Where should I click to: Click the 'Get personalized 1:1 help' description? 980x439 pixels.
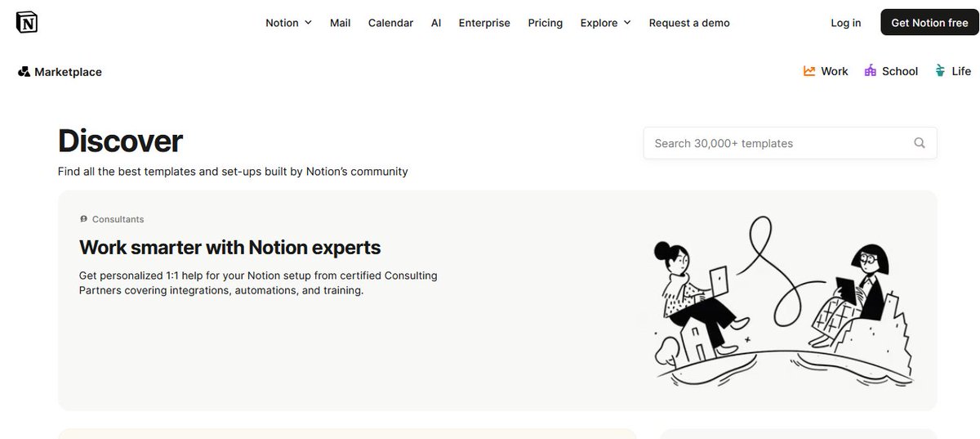258,283
